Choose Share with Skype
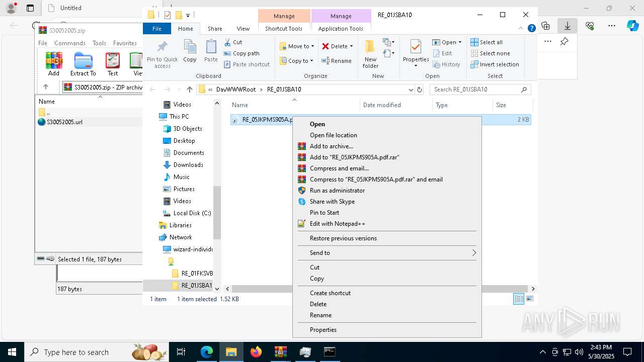 tap(386, 202)
